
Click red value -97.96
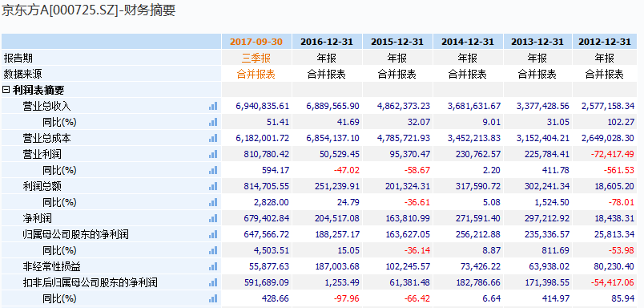click(x=348, y=298)
